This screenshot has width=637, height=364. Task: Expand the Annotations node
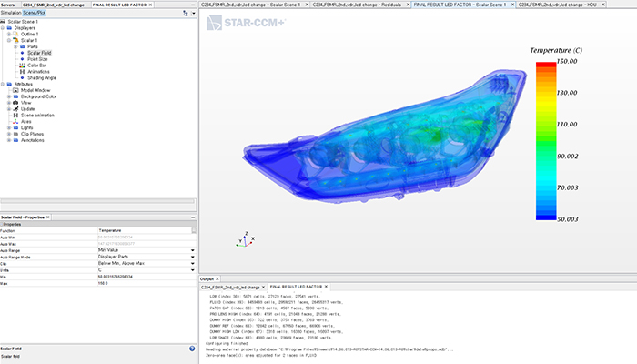[x=9, y=140]
